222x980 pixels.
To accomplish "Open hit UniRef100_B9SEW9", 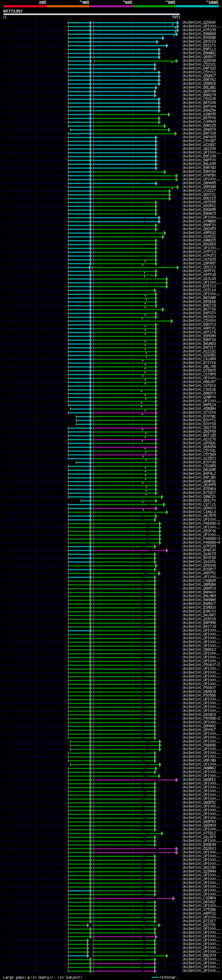I will coord(199,38).
